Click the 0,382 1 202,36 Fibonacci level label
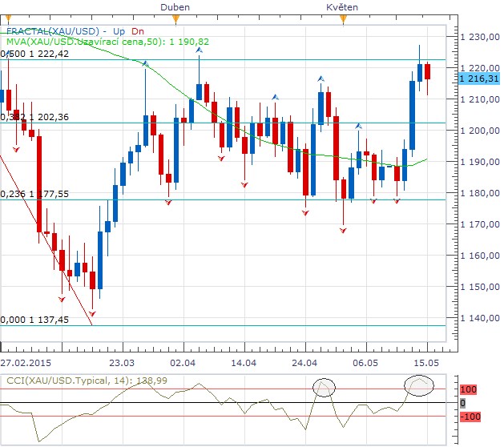This screenshot has height=447, width=504. pos(34,117)
